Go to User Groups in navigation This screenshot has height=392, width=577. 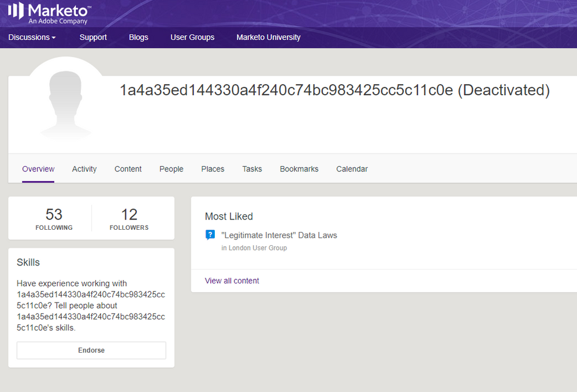point(192,37)
